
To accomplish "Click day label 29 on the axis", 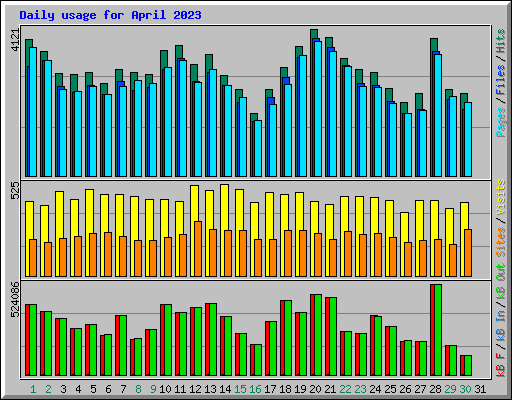I will click(450, 389).
